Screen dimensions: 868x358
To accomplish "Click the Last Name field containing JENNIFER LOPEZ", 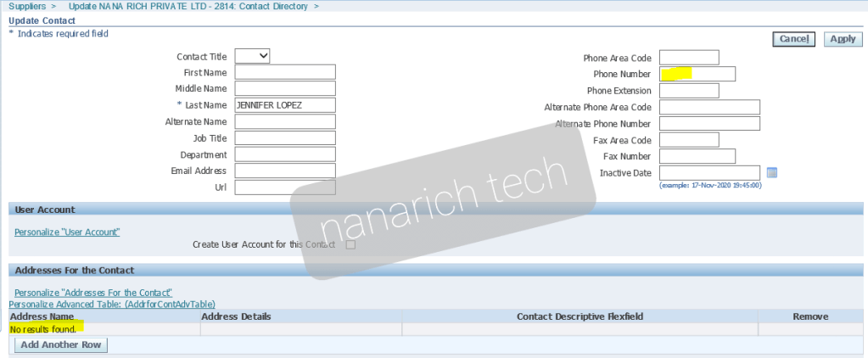I will [285, 105].
